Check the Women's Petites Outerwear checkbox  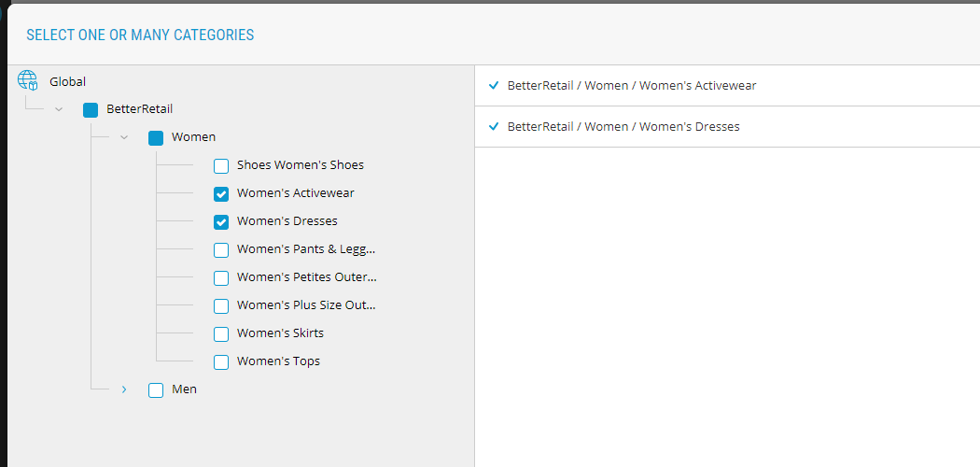[221, 278]
